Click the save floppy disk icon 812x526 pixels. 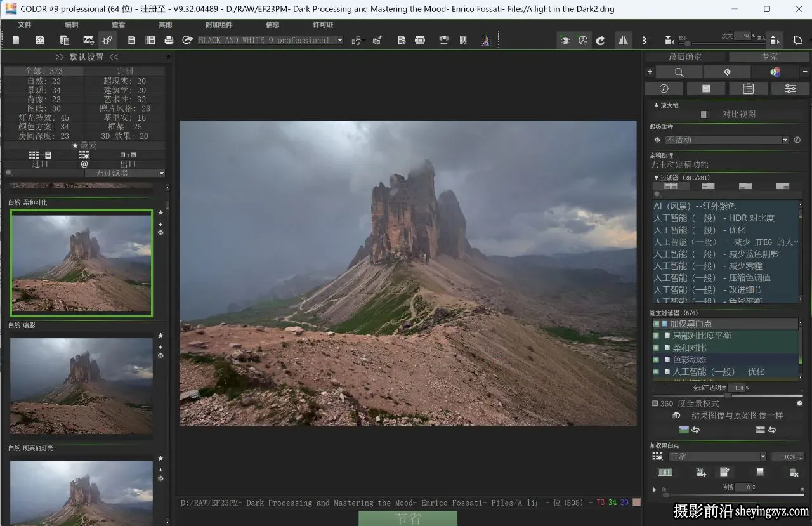pyautogui.click(x=131, y=40)
